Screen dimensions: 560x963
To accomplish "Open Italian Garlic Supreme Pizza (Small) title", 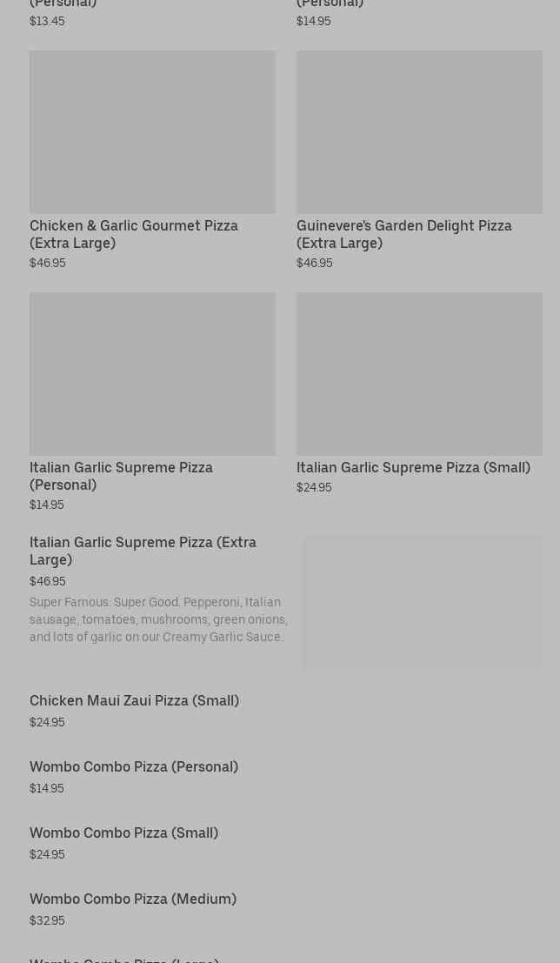I will click(413, 467).
